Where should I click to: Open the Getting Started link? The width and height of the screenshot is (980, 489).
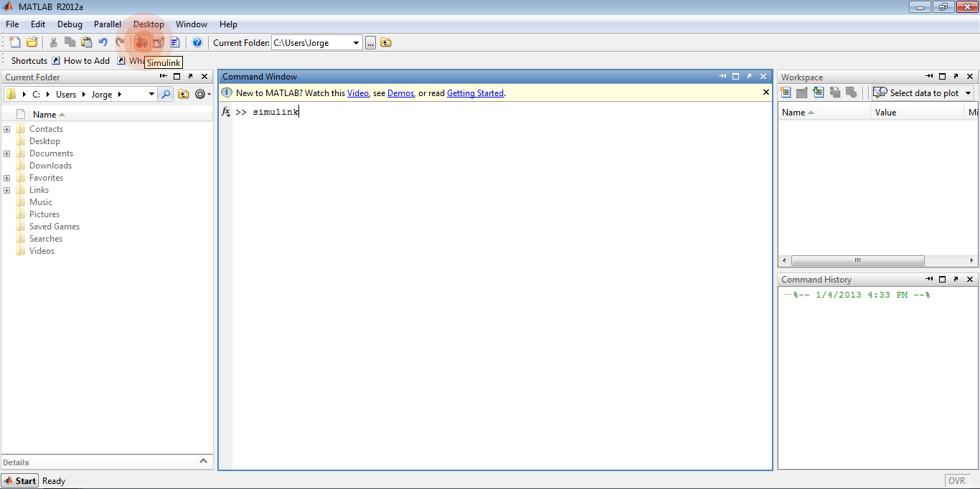(475, 93)
